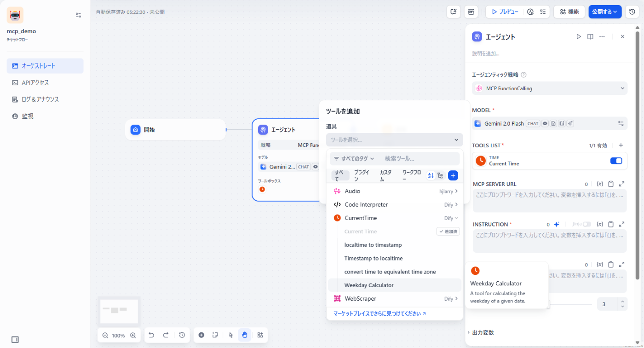Expand the Audio tool group
The image size is (644, 348).
[x=395, y=191]
